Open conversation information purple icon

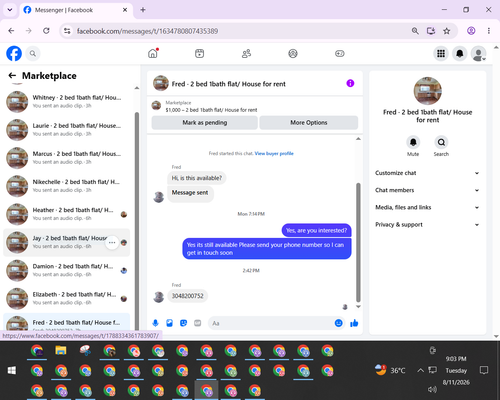pyautogui.click(x=350, y=83)
